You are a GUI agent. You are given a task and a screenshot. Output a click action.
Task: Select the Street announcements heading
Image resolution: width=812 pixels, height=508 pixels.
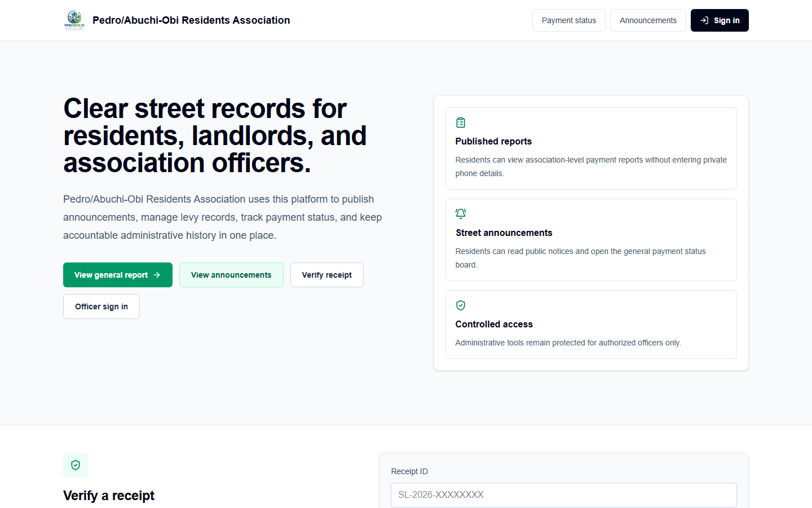(504, 233)
